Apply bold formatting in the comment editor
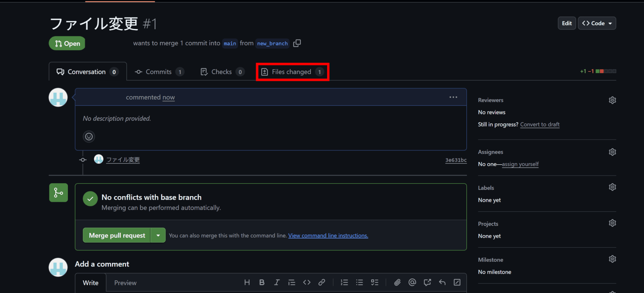The image size is (644, 293). [x=262, y=282]
